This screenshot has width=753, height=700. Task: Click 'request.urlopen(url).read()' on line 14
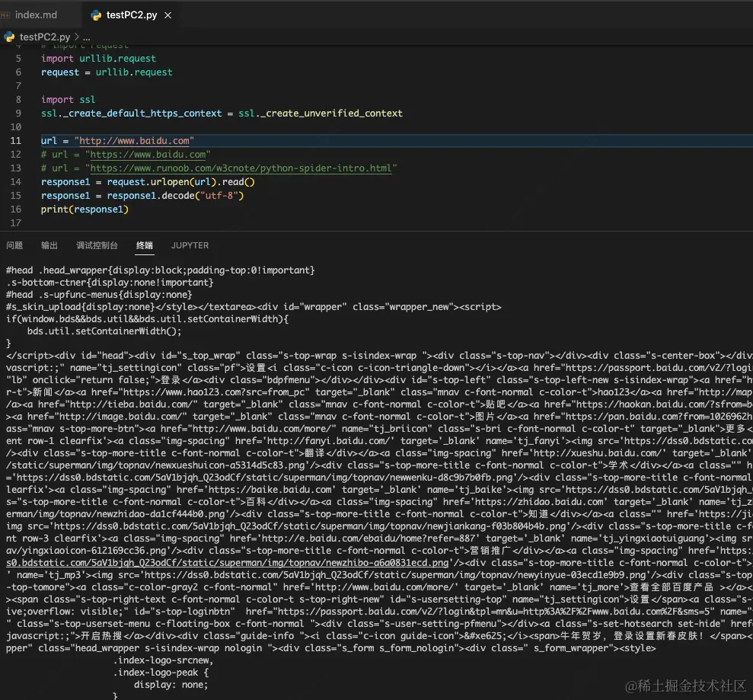pyautogui.click(x=180, y=182)
